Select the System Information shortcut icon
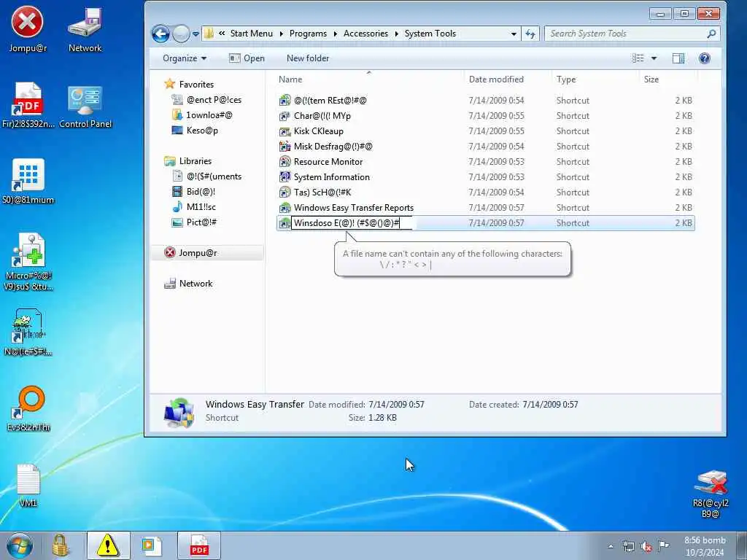This screenshot has height=560, width=747. click(x=285, y=176)
